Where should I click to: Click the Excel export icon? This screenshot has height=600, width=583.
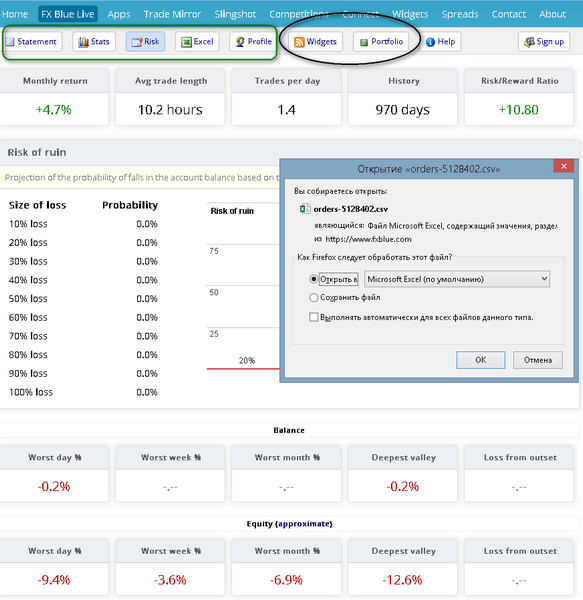click(186, 42)
